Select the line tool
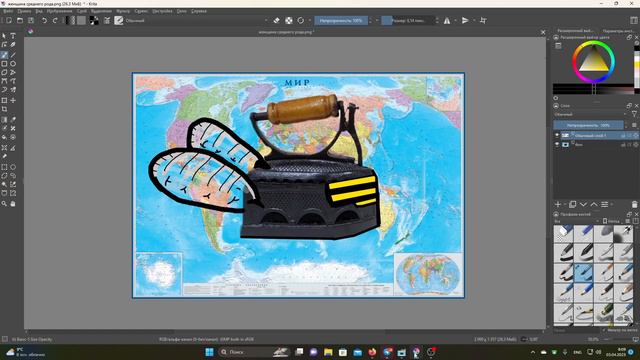640x360 pixels. (13, 55)
